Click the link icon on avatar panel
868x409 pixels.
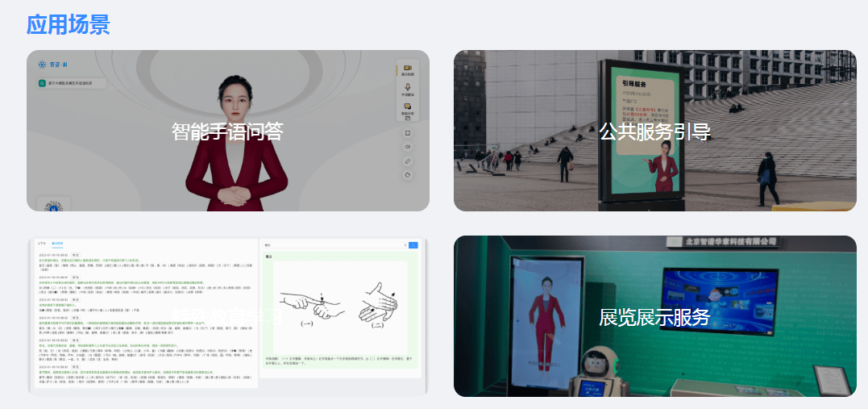coord(408,161)
